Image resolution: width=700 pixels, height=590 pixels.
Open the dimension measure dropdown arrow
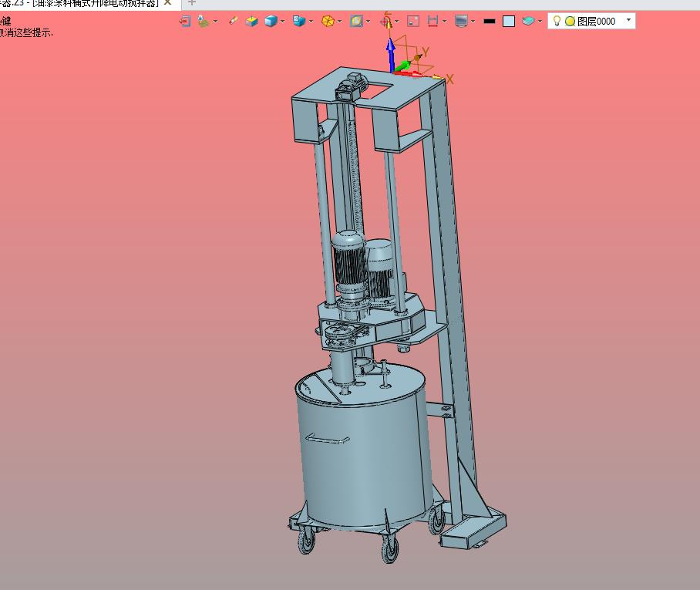pos(444,21)
